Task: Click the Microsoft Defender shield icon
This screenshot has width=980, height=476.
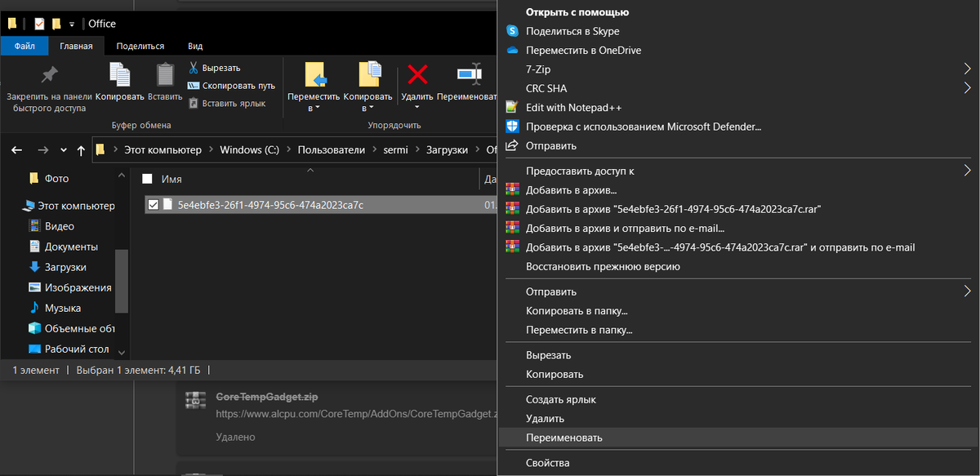Action: click(x=512, y=127)
